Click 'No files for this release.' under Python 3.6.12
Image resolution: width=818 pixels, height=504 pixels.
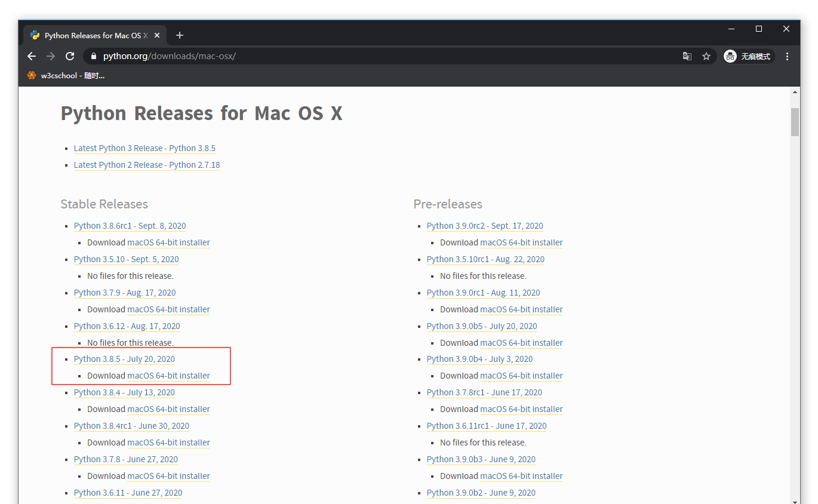point(130,343)
